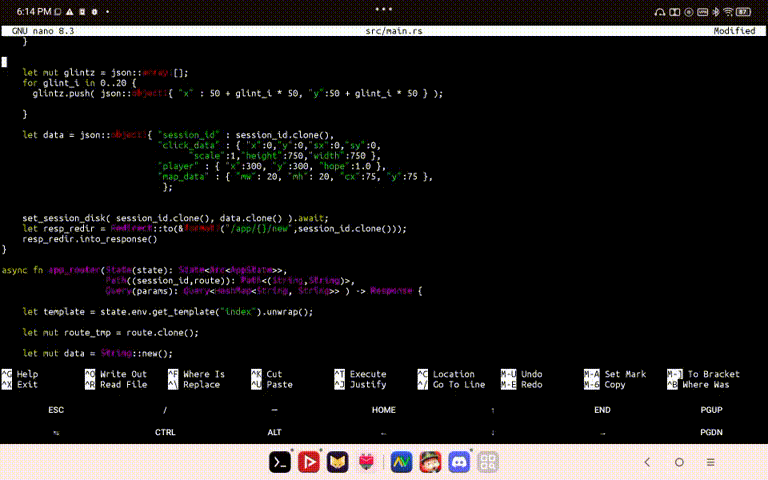
Task: Tap the tab key below ESC
Action: [x=56, y=432]
